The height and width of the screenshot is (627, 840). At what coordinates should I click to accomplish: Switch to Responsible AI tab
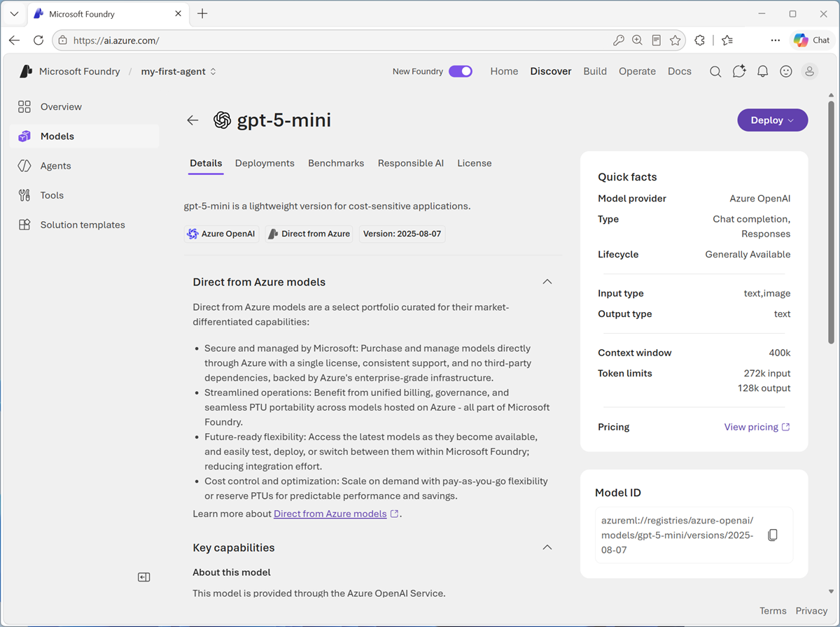pyautogui.click(x=411, y=163)
